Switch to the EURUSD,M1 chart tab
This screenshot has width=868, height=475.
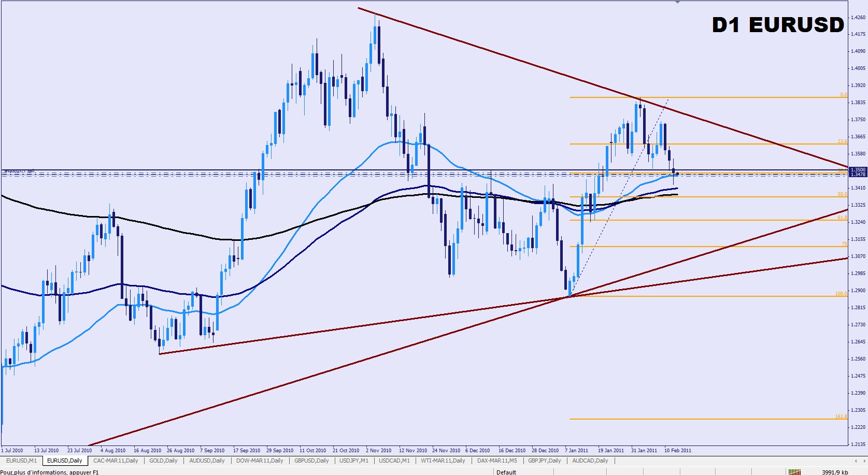pyautogui.click(x=21, y=460)
